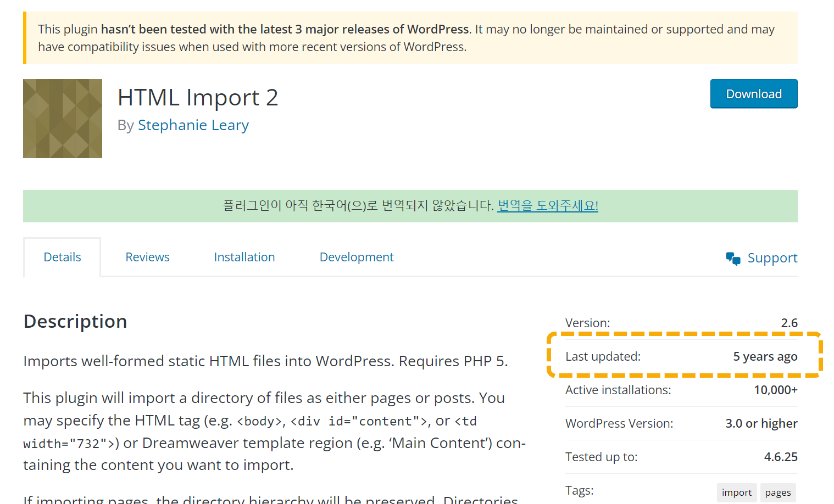Click the Korean translation help link
The image size is (834, 504).
click(x=547, y=206)
